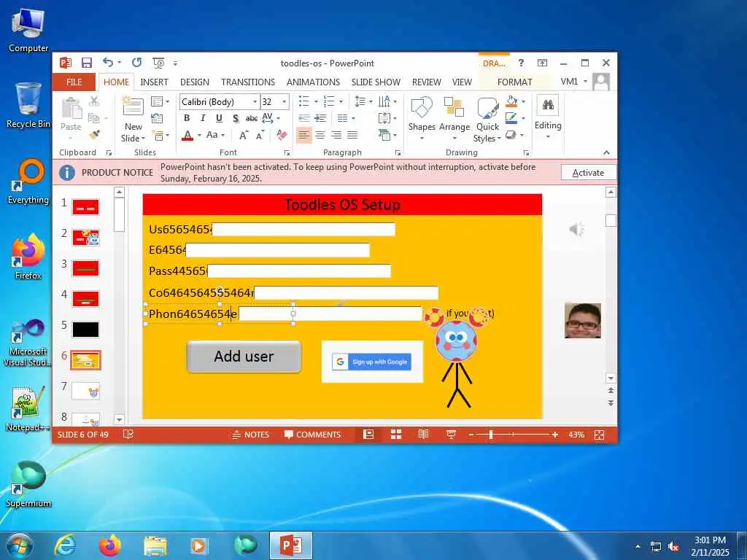Click Sign up with Google image on slide
Image resolution: width=747 pixels, height=560 pixels.
[372, 362]
